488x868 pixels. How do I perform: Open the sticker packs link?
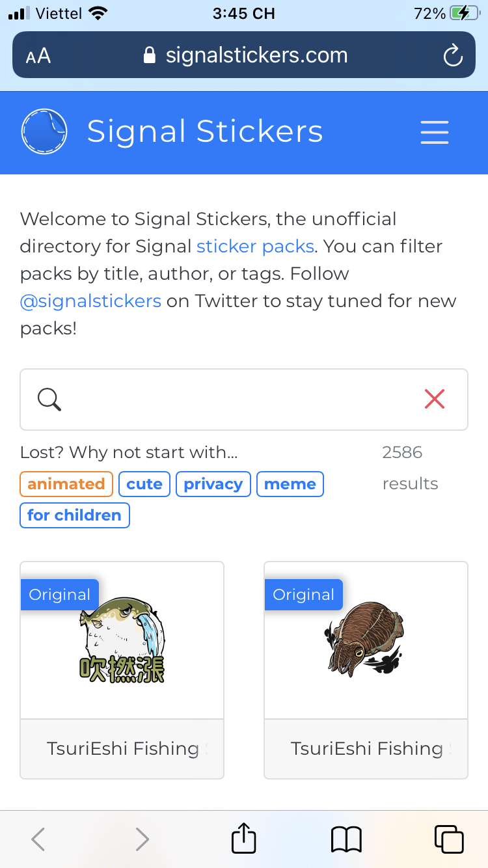coord(255,247)
